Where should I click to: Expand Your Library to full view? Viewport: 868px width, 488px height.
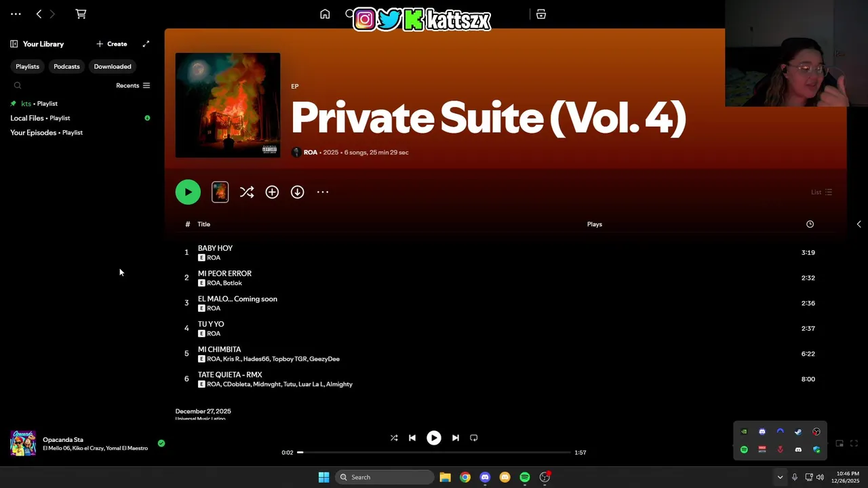pos(146,44)
